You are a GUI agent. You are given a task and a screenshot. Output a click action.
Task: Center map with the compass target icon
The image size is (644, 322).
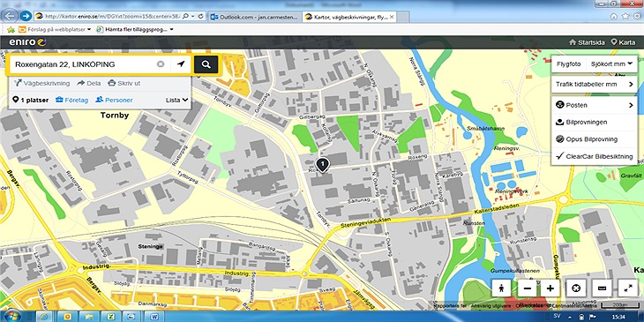tap(575, 288)
